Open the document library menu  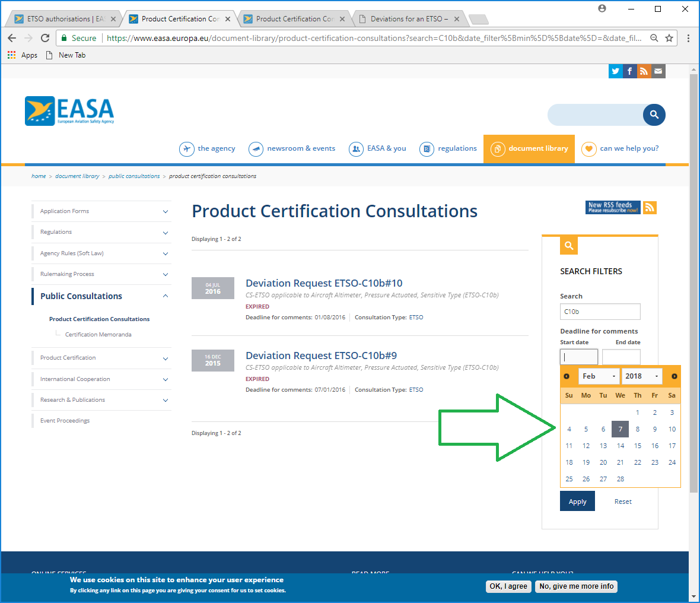point(531,148)
